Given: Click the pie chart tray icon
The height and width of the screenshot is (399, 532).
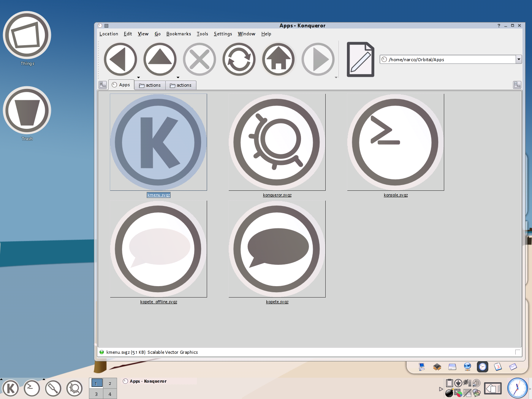Looking at the screenshot, I should [x=458, y=393].
